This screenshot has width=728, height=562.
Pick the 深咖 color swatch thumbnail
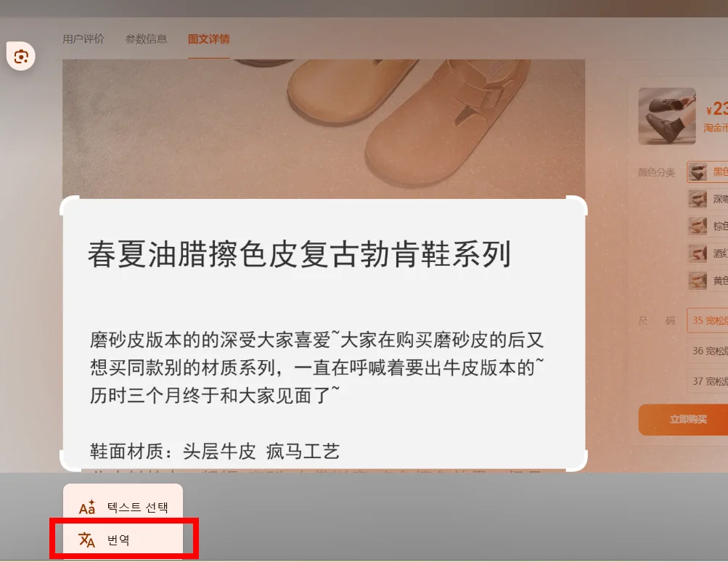pyautogui.click(x=698, y=199)
